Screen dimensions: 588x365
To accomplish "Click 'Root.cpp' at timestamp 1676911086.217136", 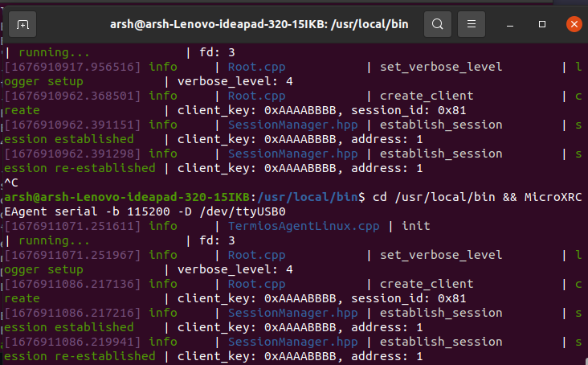I will (x=256, y=284).
